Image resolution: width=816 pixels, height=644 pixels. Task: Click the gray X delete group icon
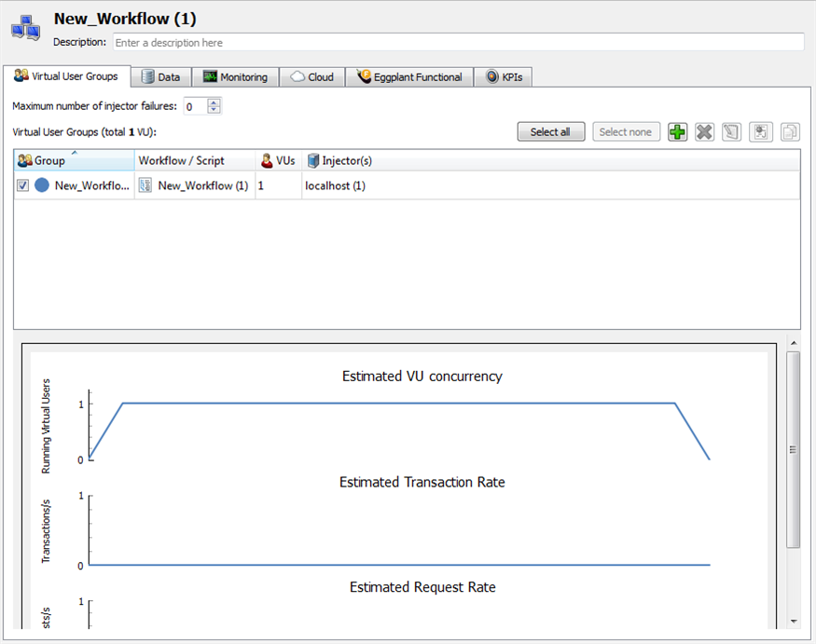705,132
